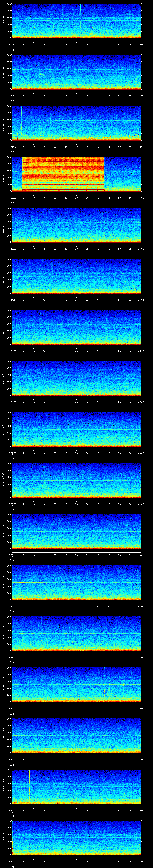Click the spectrogram panel starting at 7:34:00
Screen dimensions: 153x868
point(76,276)
